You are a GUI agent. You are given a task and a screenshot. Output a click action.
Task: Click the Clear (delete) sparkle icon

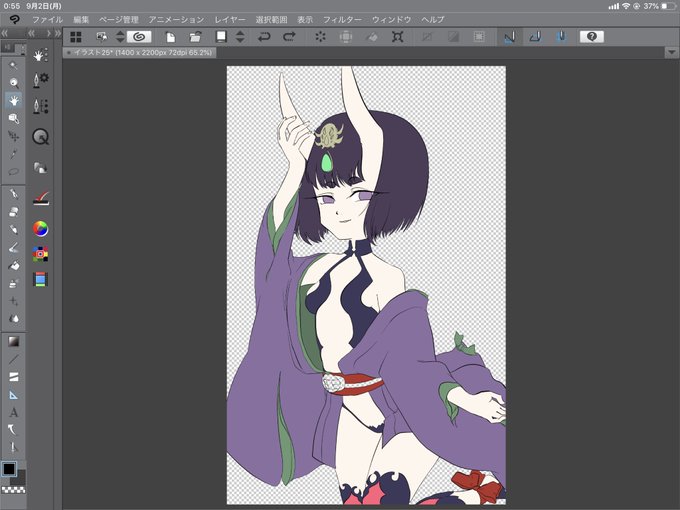pyautogui.click(x=320, y=37)
